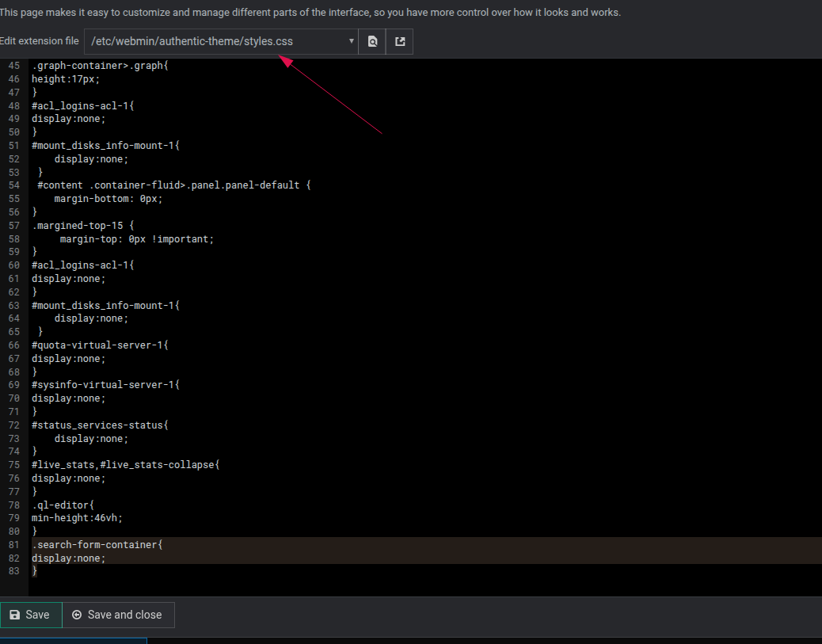Click the #content .container-fluid selector line
The height and width of the screenshot is (644, 822).
coord(174,185)
